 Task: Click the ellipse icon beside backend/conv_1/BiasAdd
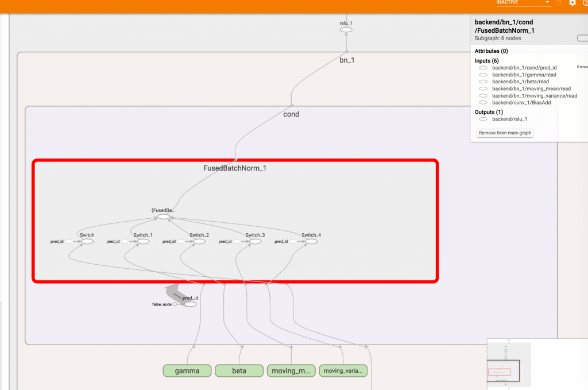[x=483, y=102]
